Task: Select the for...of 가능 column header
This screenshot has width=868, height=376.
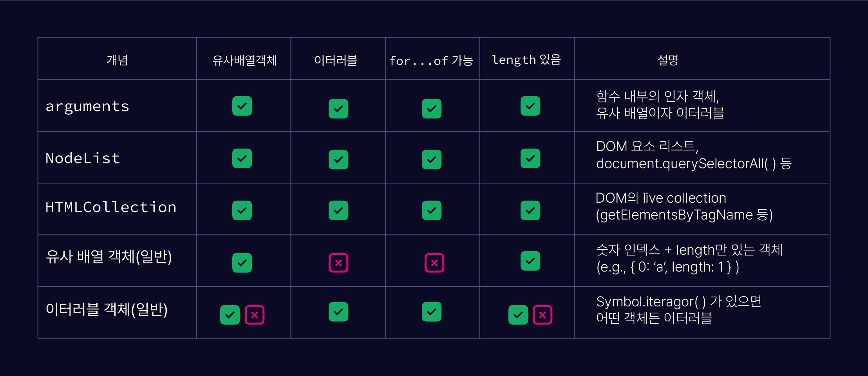Action: point(431,61)
